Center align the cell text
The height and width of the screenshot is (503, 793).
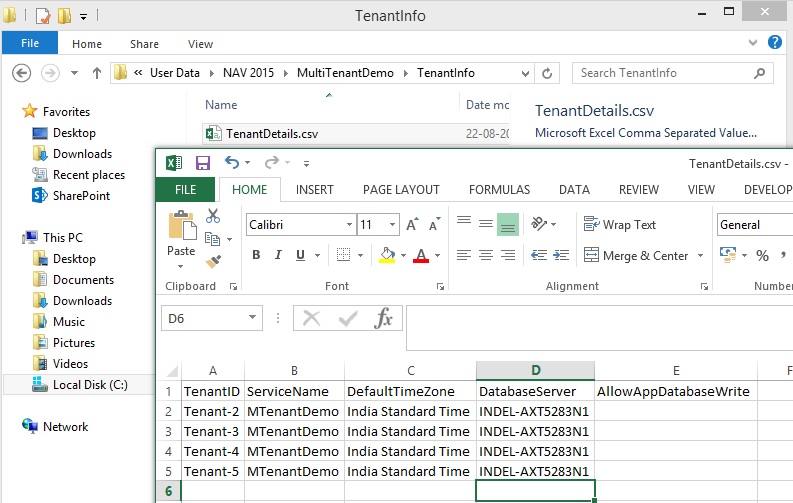(x=485, y=255)
